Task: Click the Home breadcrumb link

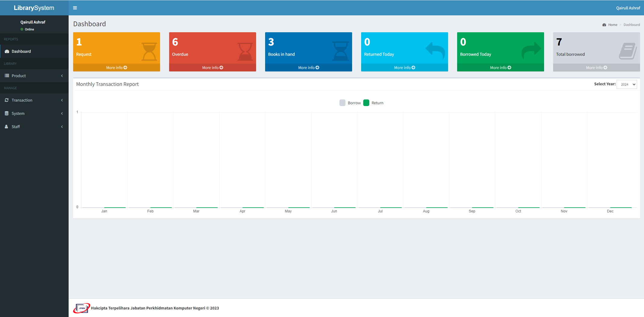Action: pyautogui.click(x=612, y=25)
